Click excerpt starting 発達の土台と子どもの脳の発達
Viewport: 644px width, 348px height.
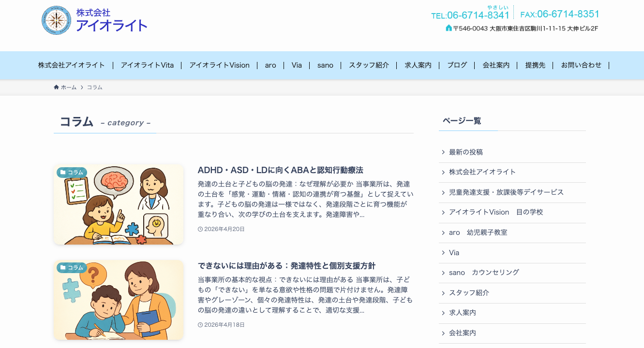305,199
